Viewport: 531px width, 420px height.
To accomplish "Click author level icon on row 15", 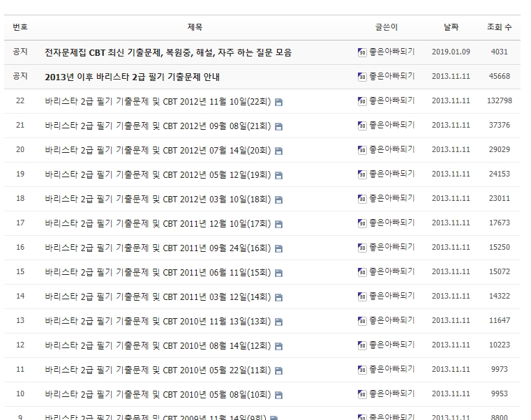I will point(362,271).
